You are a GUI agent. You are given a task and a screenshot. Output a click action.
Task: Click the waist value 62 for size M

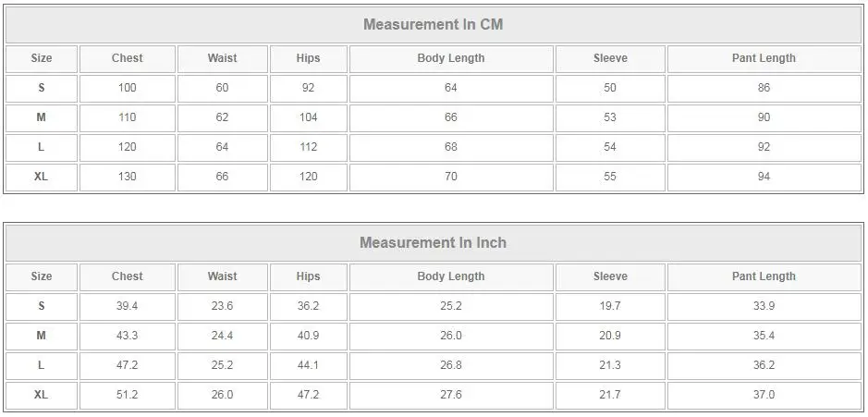point(222,117)
